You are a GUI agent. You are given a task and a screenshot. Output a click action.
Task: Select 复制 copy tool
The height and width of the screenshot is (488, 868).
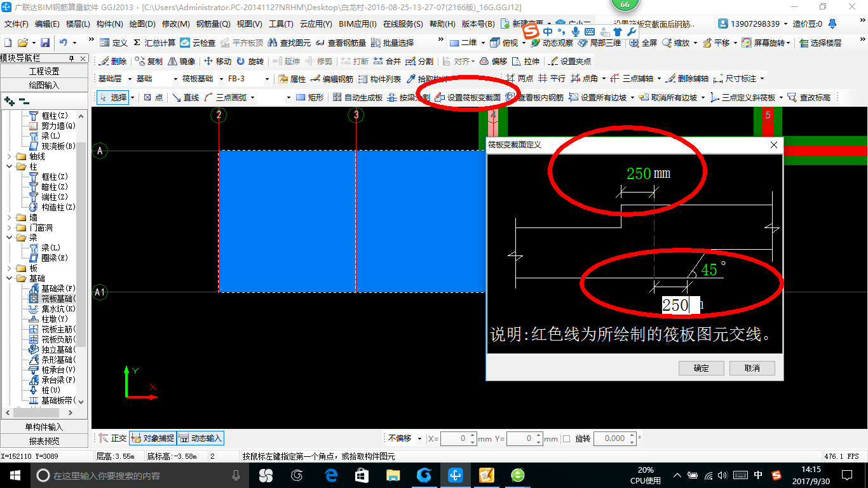click(x=149, y=61)
